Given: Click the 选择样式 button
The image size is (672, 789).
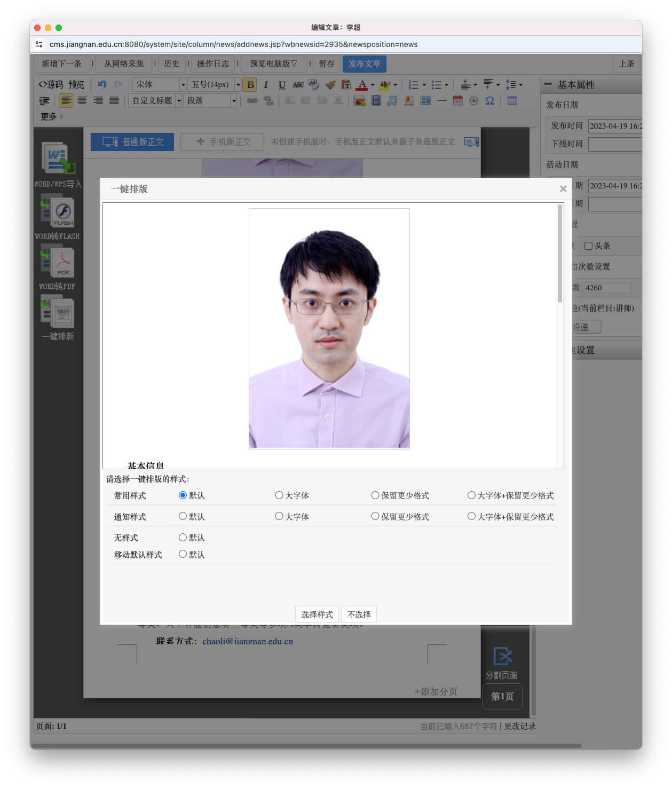Looking at the screenshot, I should click(x=317, y=615).
